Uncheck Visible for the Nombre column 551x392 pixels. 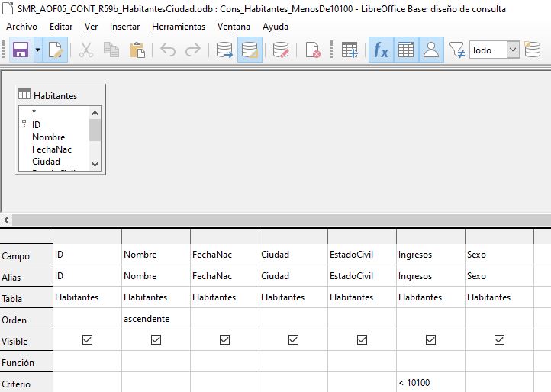(156, 339)
